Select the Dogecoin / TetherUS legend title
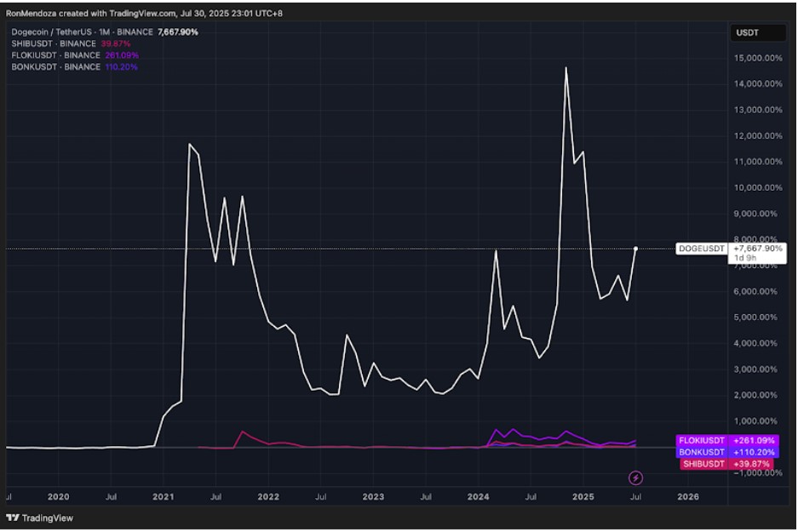This screenshot has height=532, width=798. coord(82,32)
